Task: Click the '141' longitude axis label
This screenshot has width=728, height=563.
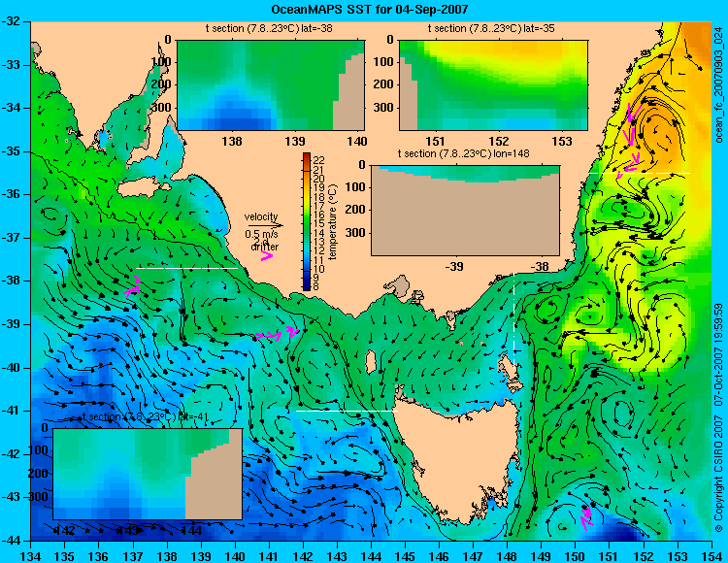Action: click(269, 556)
